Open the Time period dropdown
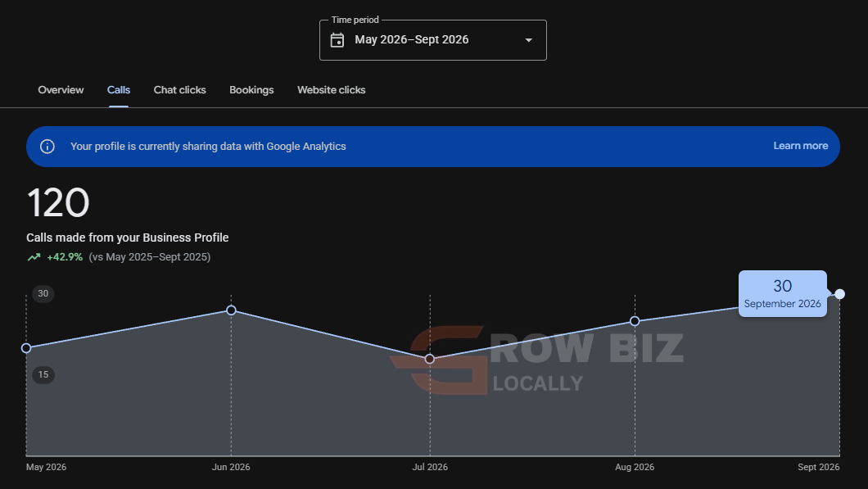868x489 pixels. [x=433, y=40]
